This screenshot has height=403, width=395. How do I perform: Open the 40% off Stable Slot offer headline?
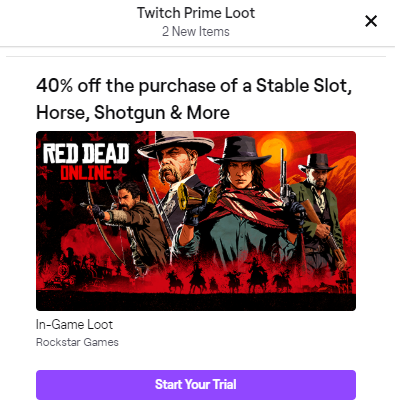[194, 99]
